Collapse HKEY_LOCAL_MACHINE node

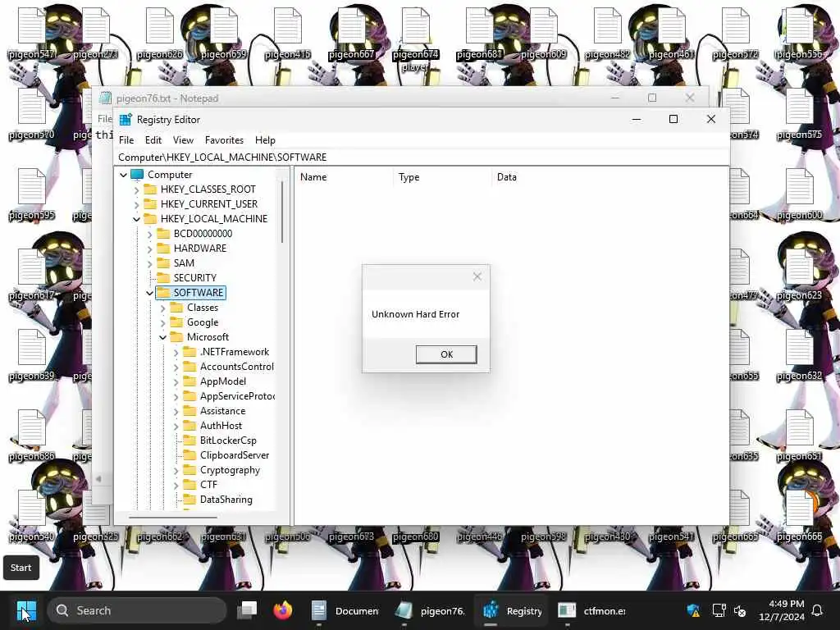point(137,219)
